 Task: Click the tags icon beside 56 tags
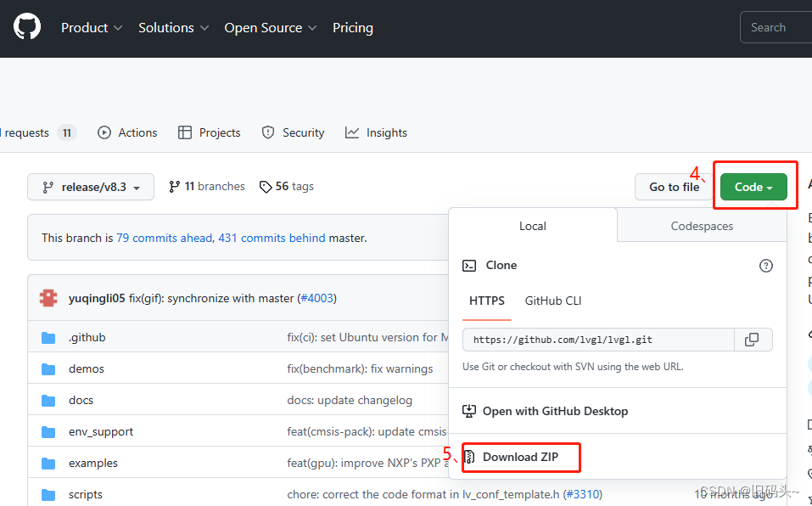(266, 187)
